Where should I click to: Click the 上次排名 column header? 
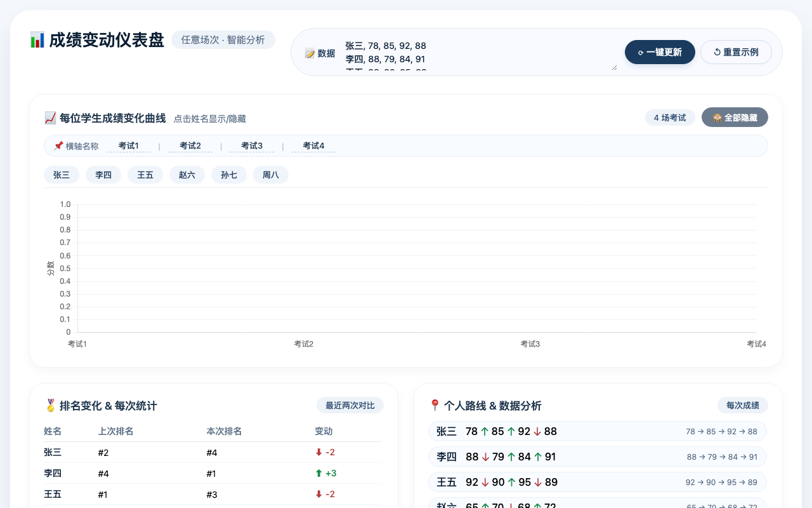coord(116,431)
